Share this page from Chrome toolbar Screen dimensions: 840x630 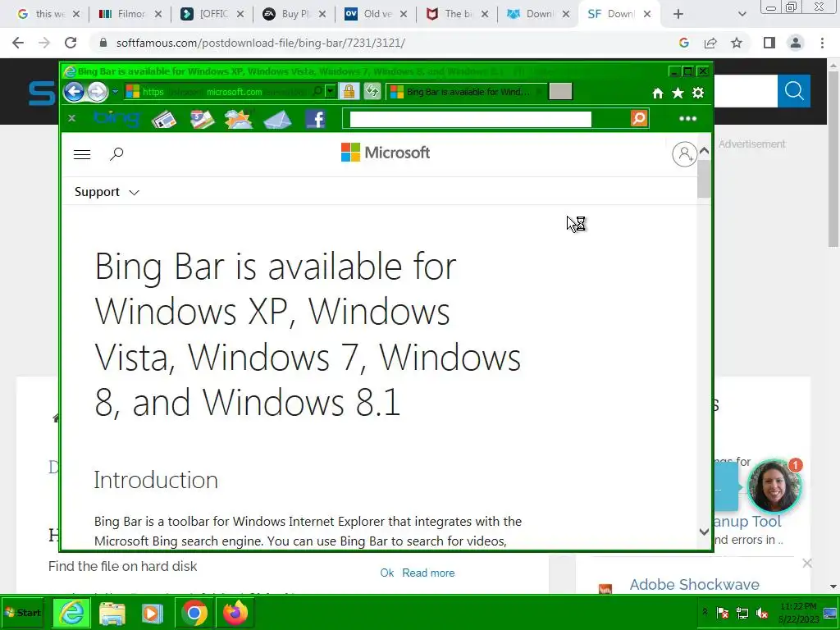710,43
